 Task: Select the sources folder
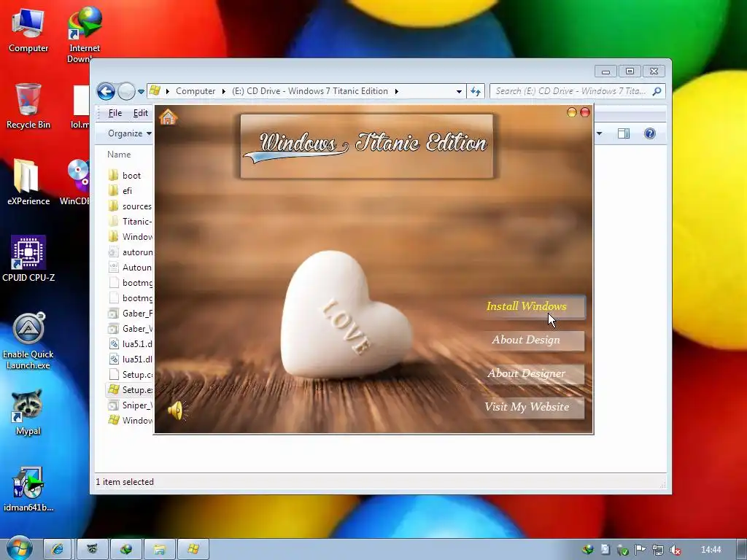129,206
